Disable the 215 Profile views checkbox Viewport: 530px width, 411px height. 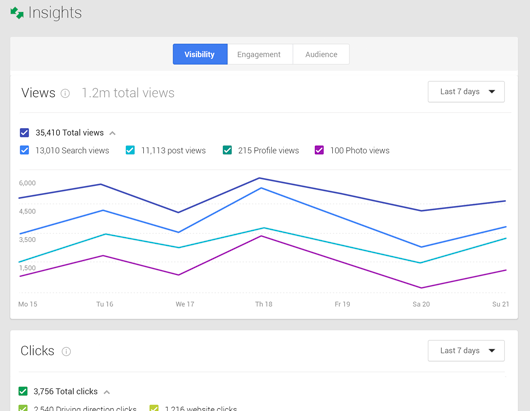[x=227, y=150]
